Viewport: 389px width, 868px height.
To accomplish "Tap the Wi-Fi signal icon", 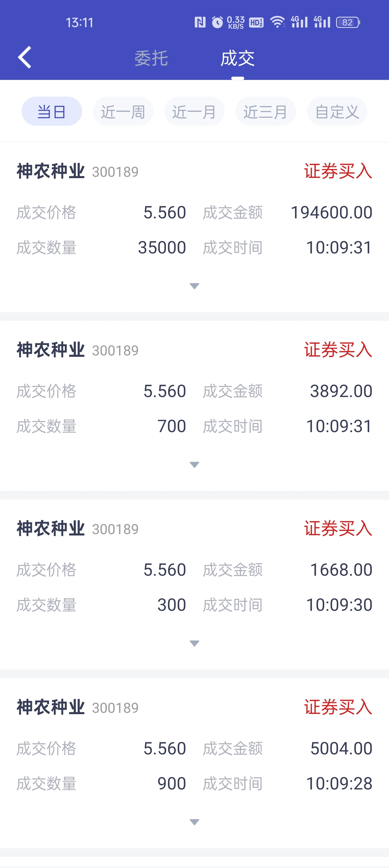I will [x=277, y=22].
